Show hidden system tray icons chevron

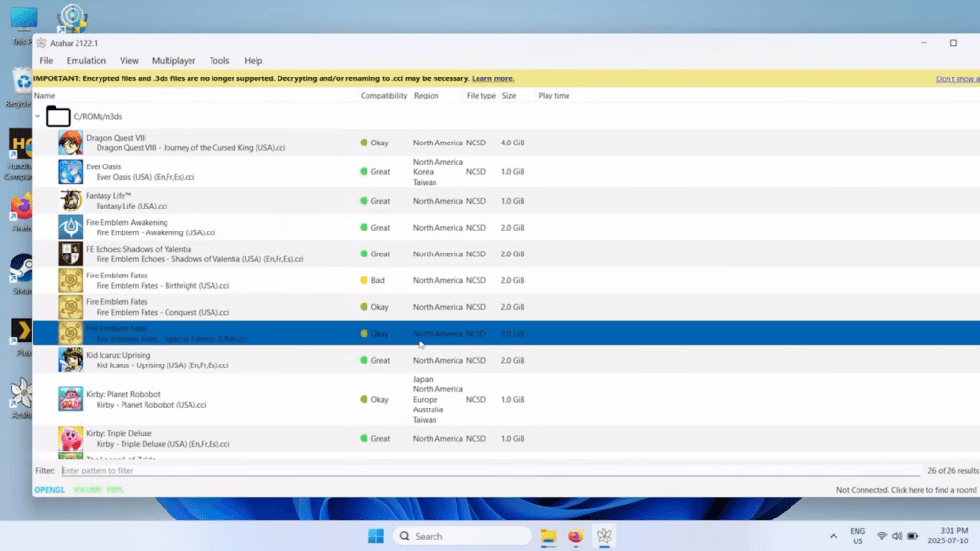click(834, 536)
